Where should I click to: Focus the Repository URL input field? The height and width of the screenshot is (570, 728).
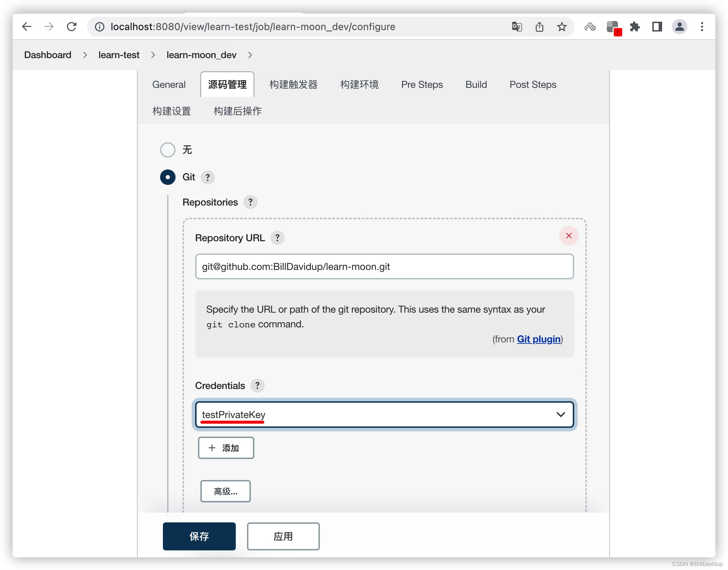[x=384, y=267]
